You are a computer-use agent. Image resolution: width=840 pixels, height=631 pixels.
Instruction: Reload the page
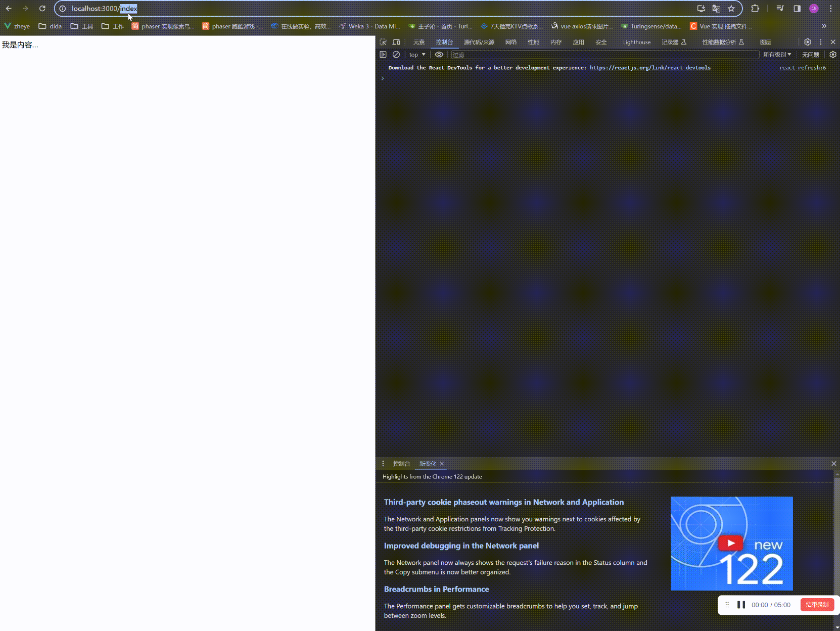(x=42, y=9)
